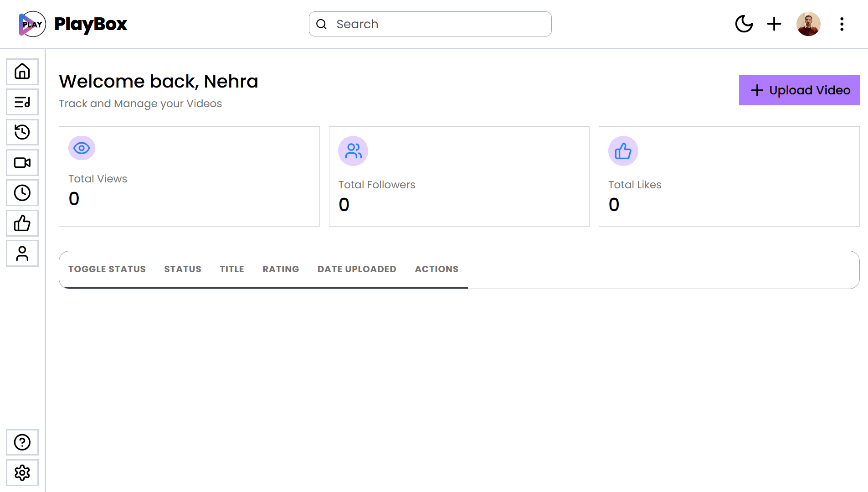Open the Help question mark icon

pos(22,442)
